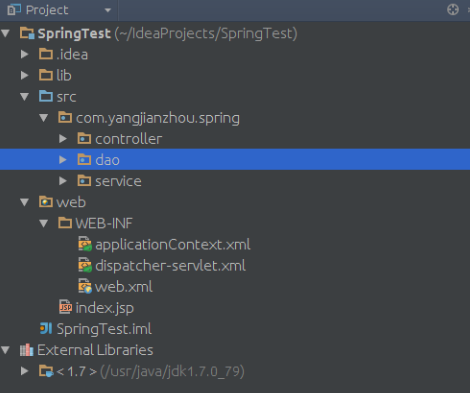Expand the JDK 1.7 library arrow
The image size is (470, 393).
pyautogui.click(x=24, y=371)
